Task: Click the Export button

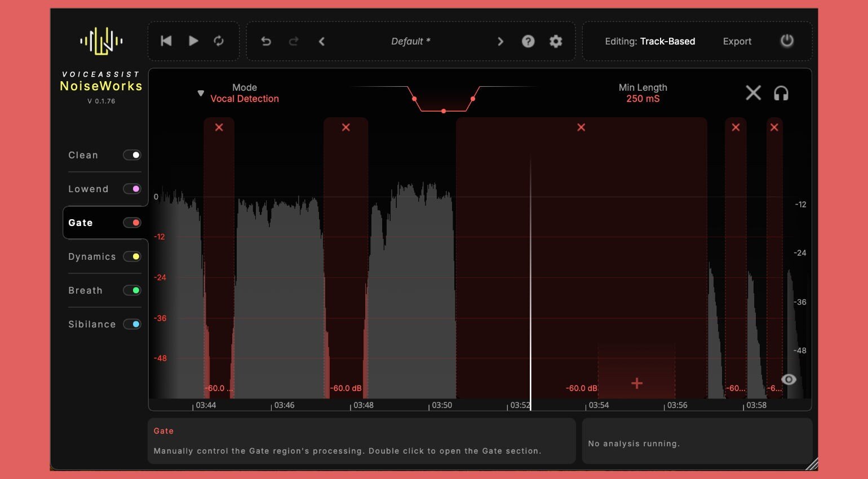Action: click(737, 41)
